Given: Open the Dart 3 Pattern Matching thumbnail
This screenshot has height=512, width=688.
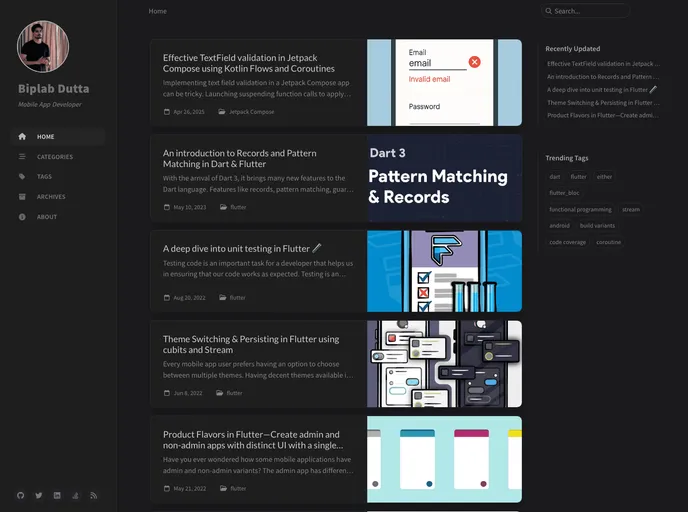Looking at the screenshot, I should (x=444, y=178).
